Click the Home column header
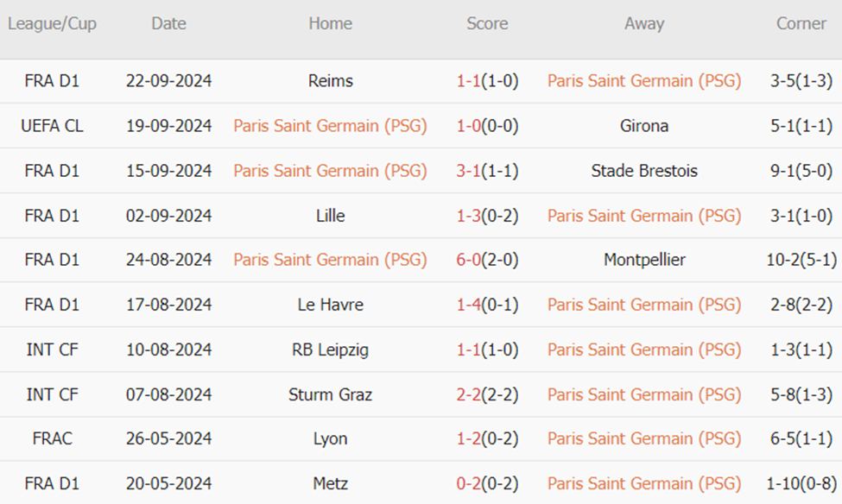The height and width of the screenshot is (504, 842). 330,24
